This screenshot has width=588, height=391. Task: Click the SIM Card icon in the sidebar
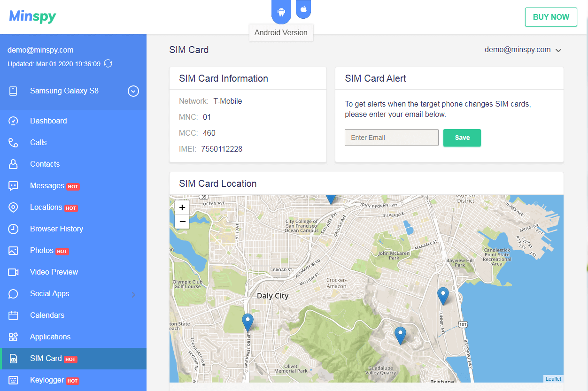click(13, 359)
